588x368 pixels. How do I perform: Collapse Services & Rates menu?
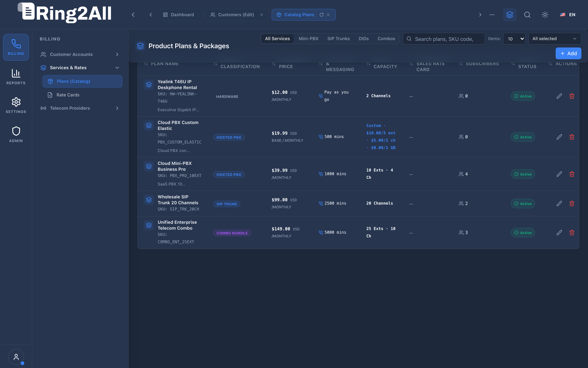tap(80, 68)
